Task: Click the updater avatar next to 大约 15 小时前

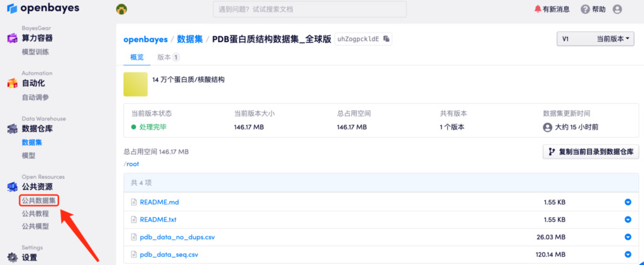Action: pyautogui.click(x=547, y=127)
